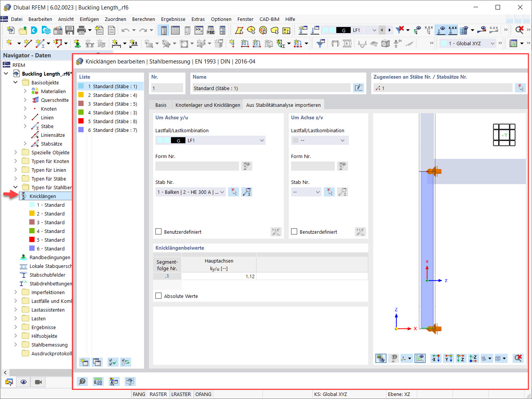Toggle the select-all checkmarks icon below list
The image size is (532, 399).
(x=113, y=362)
